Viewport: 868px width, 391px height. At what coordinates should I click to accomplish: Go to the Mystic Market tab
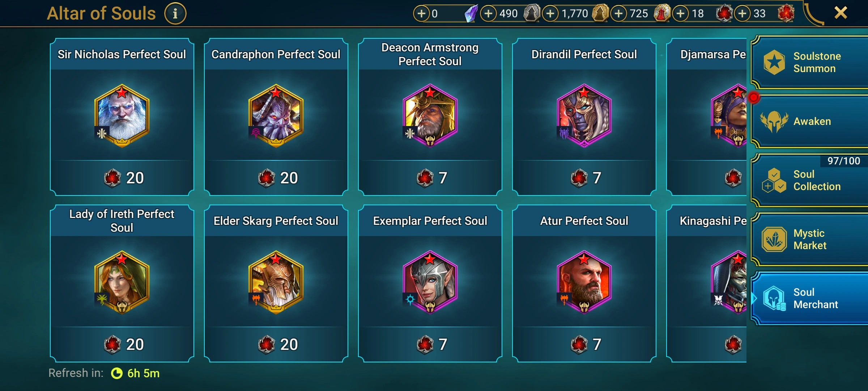pyautogui.click(x=809, y=240)
